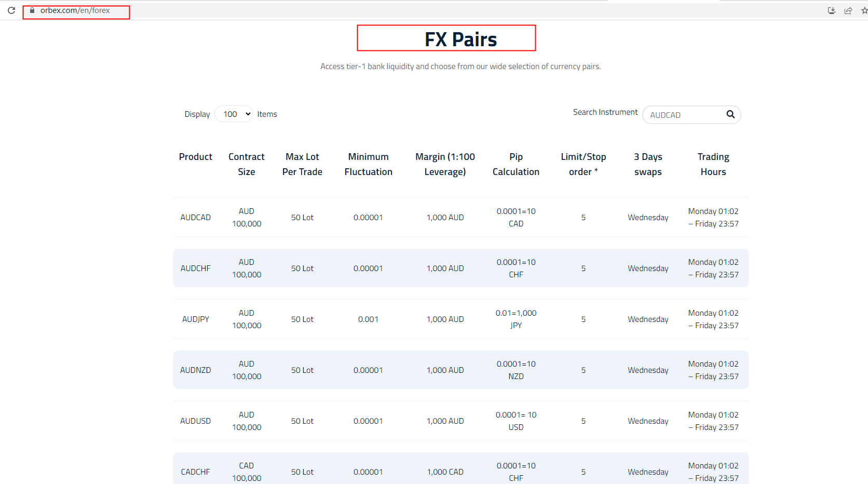868x484 pixels.
Task: Bookmark the page with the star icon
Action: [864, 10]
